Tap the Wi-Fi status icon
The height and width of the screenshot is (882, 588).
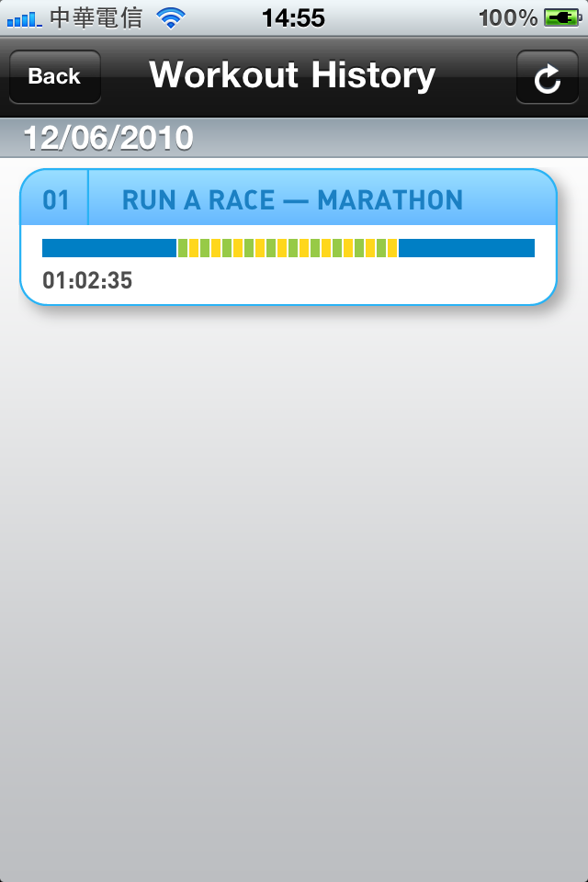(x=171, y=18)
